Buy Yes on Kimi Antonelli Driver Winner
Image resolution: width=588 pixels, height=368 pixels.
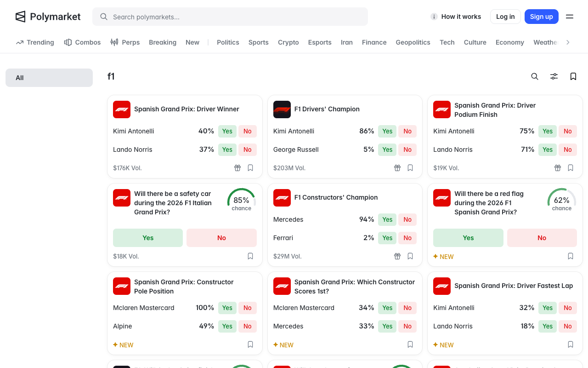tap(227, 131)
